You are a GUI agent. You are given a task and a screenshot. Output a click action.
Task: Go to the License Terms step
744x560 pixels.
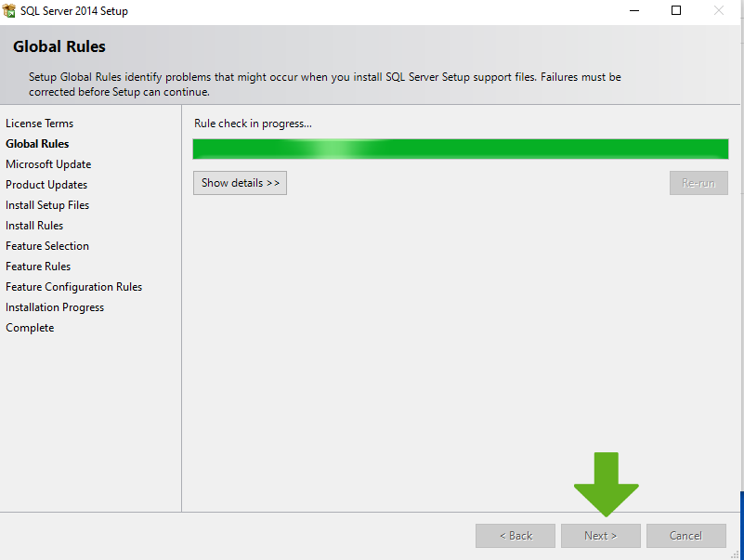[x=39, y=124]
